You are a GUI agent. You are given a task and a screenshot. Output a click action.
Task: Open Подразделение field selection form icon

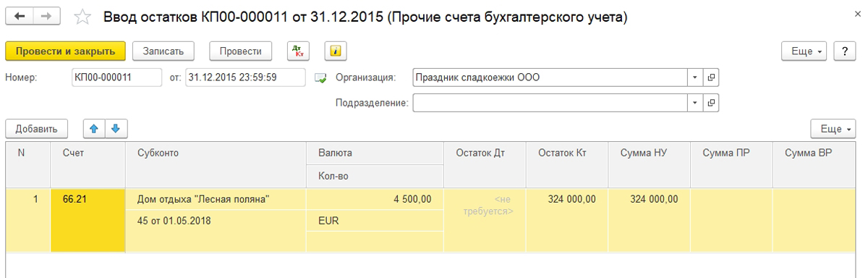pos(711,103)
